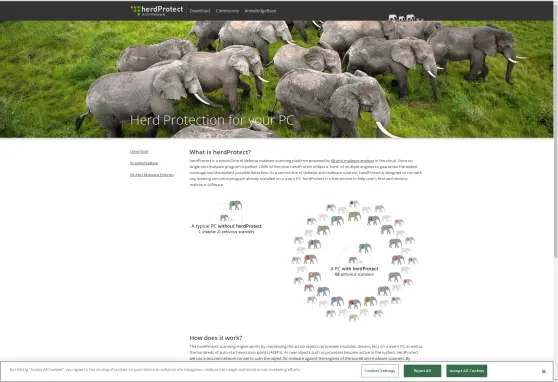Open the Download link in left sidebar

pyautogui.click(x=139, y=152)
